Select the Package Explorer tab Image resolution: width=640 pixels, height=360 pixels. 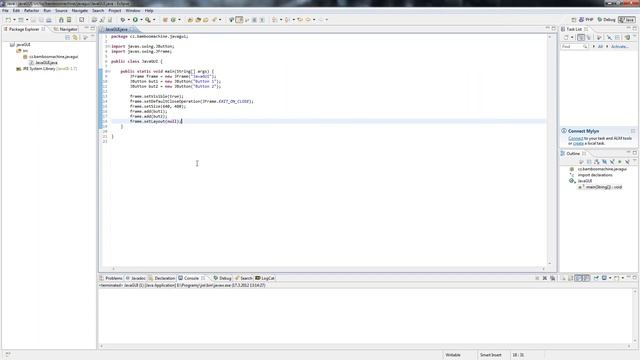tap(24, 29)
